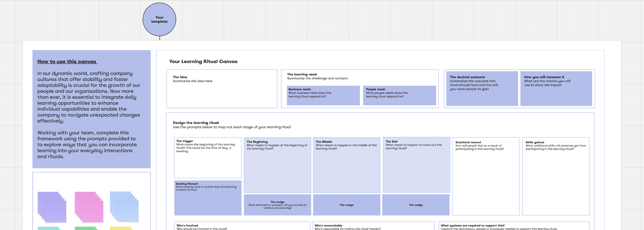Click the nudge card under The End
The height and width of the screenshot is (230, 644).
point(416,205)
